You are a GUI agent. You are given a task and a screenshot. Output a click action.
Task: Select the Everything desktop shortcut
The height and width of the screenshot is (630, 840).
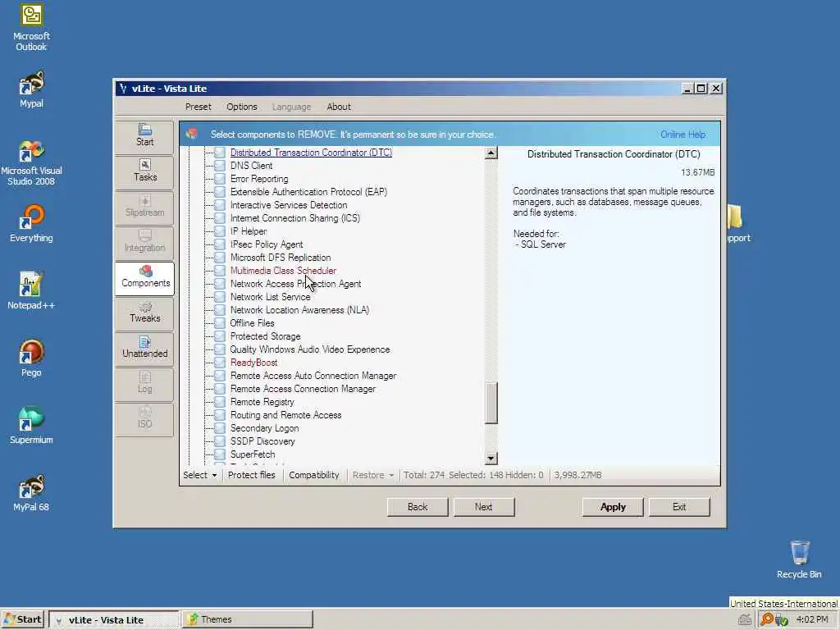click(x=31, y=224)
